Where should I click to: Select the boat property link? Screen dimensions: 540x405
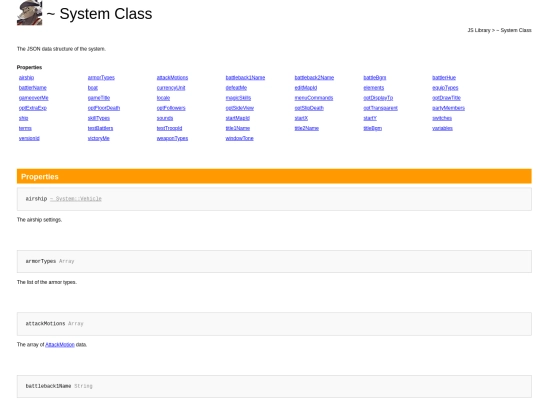point(93,88)
